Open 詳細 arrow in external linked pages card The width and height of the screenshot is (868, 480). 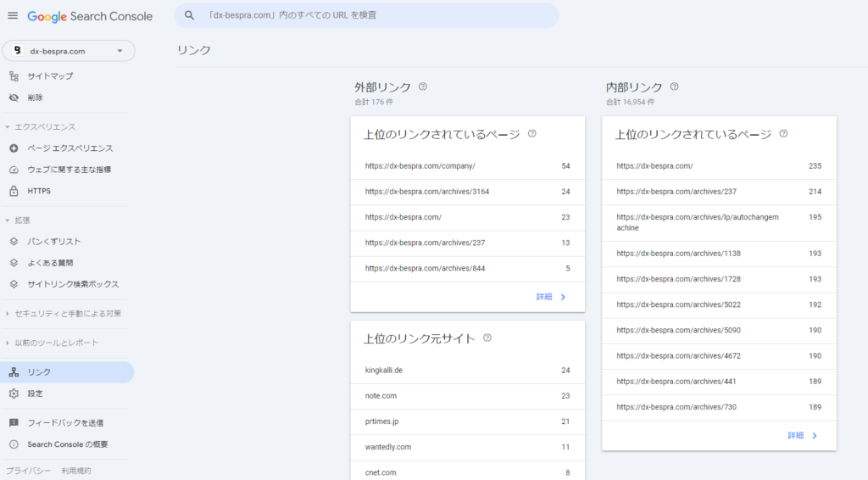[563, 298]
